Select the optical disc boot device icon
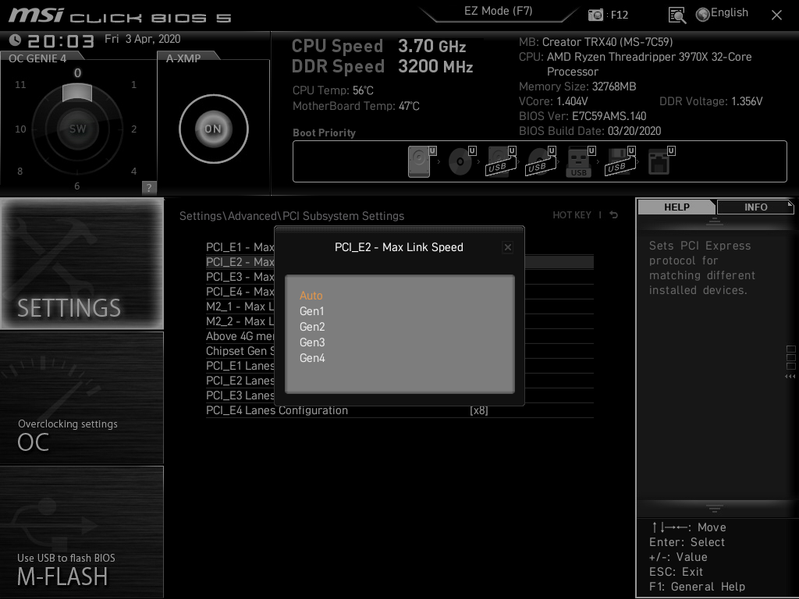799x599 pixels. (462, 161)
